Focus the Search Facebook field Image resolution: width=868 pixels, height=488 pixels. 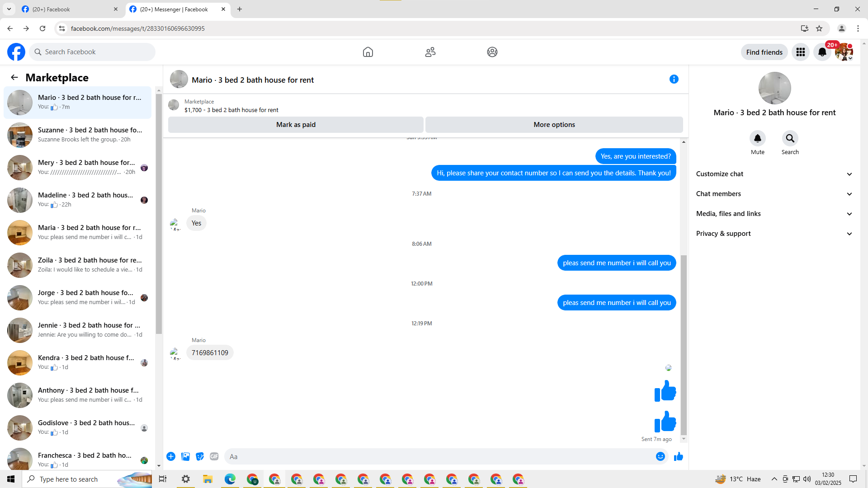[92, 52]
